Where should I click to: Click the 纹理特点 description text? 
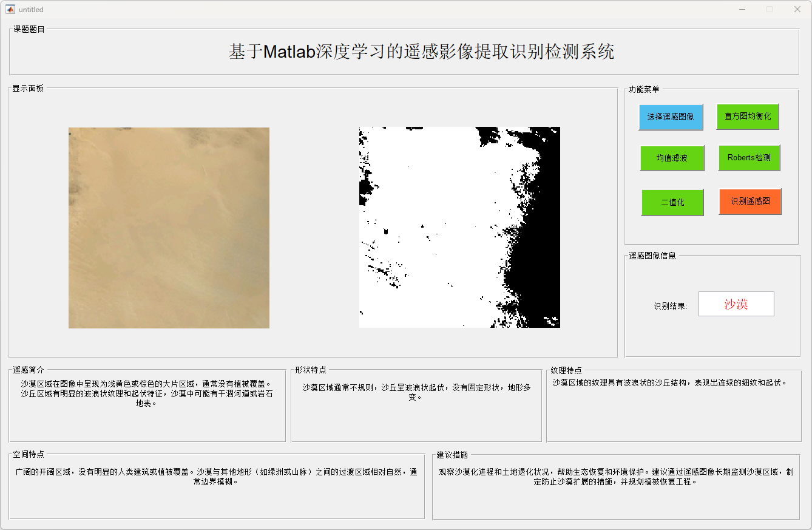coord(670,383)
